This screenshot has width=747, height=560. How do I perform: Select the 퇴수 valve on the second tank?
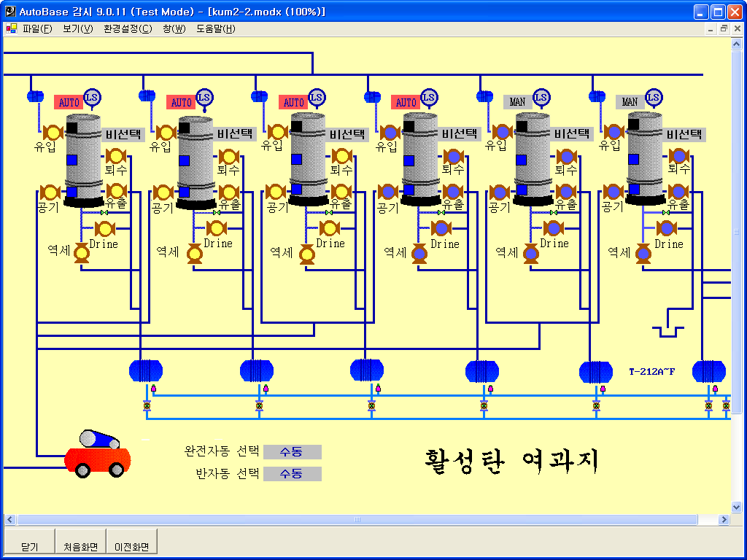coord(229,156)
